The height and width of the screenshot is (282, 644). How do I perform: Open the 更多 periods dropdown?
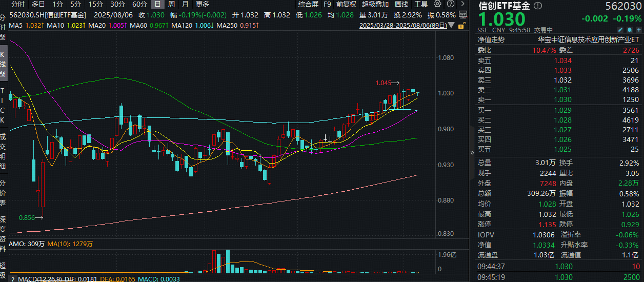click(202, 4)
